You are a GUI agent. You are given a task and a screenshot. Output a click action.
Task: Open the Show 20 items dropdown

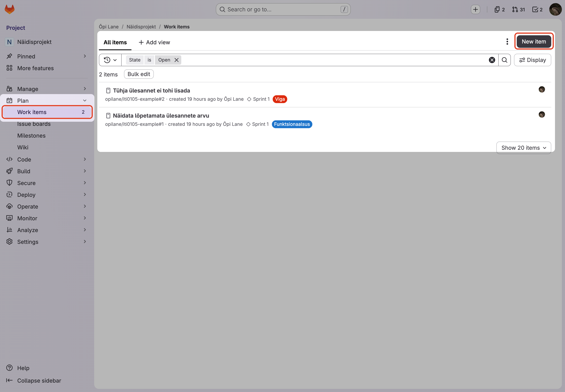(523, 148)
